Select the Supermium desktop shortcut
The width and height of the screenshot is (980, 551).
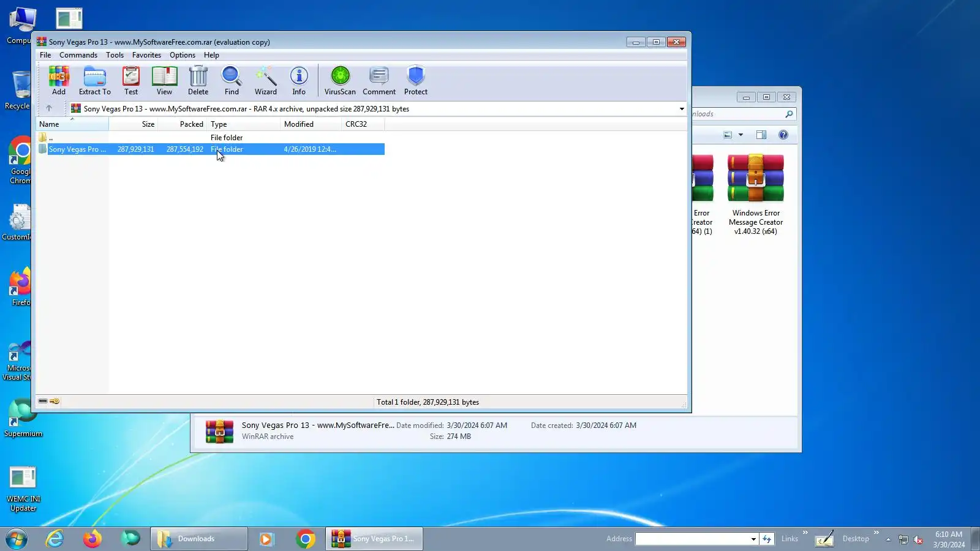click(x=23, y=419)
